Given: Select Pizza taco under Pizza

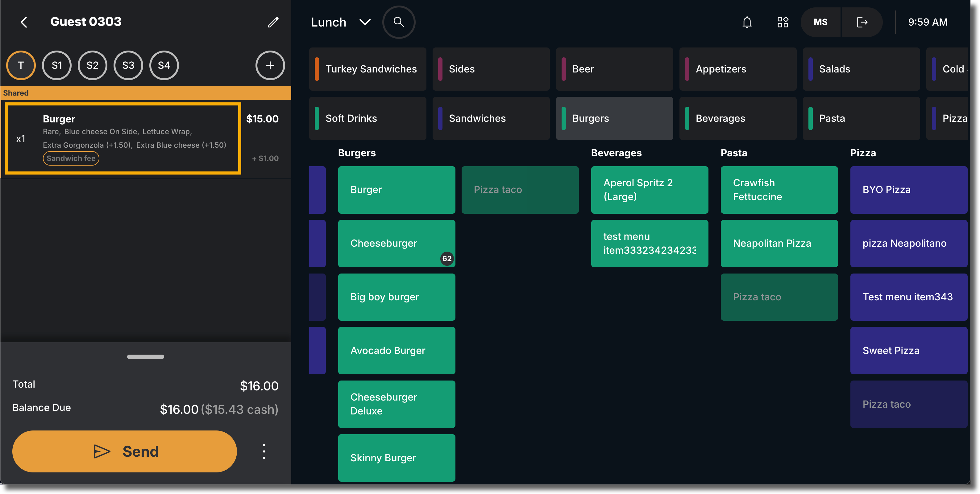Looking at the screenshot, I should point(909,404).
